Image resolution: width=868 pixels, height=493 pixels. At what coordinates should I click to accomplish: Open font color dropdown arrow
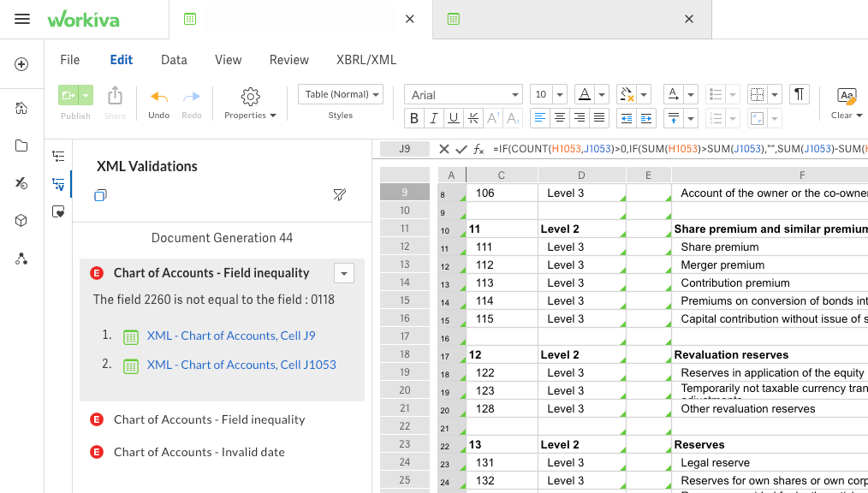tap(602, 95)
